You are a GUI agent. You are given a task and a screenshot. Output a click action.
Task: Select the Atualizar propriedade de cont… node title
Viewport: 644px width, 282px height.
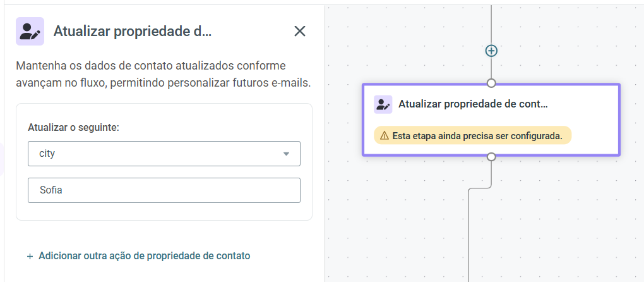pos(473,104)
